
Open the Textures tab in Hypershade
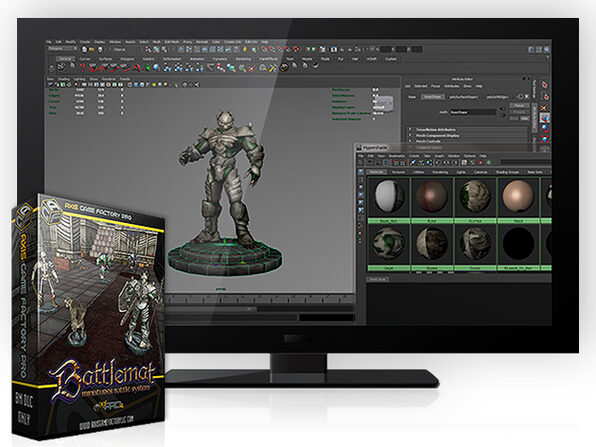click(398, 172)
